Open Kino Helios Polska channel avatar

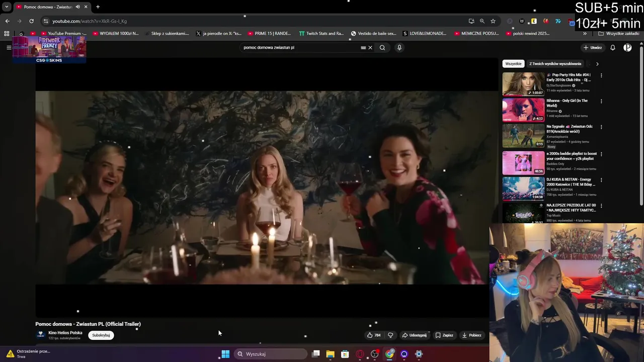point(40,335)
